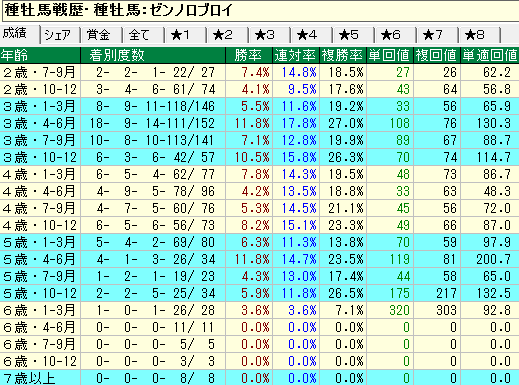
Task: Click the 単回値 column header
Action: pyautogui.click(x=390, y=55)
